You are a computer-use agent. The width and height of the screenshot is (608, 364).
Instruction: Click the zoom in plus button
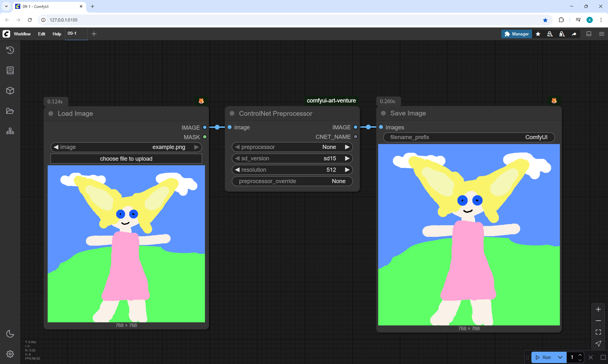[x=598, y=309]
